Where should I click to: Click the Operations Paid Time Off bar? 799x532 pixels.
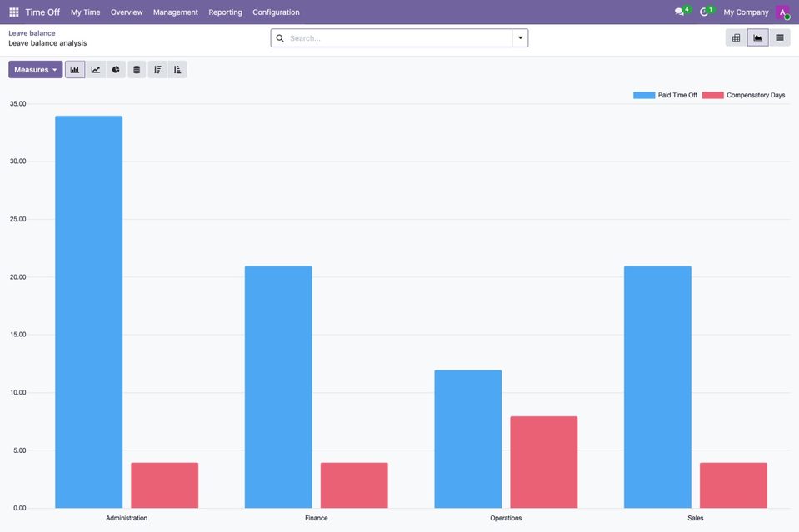(x=467, y=439)
